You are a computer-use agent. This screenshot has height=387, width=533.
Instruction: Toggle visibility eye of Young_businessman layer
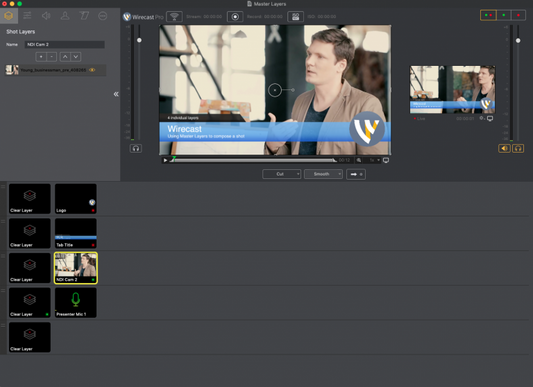tap(92, 70)
